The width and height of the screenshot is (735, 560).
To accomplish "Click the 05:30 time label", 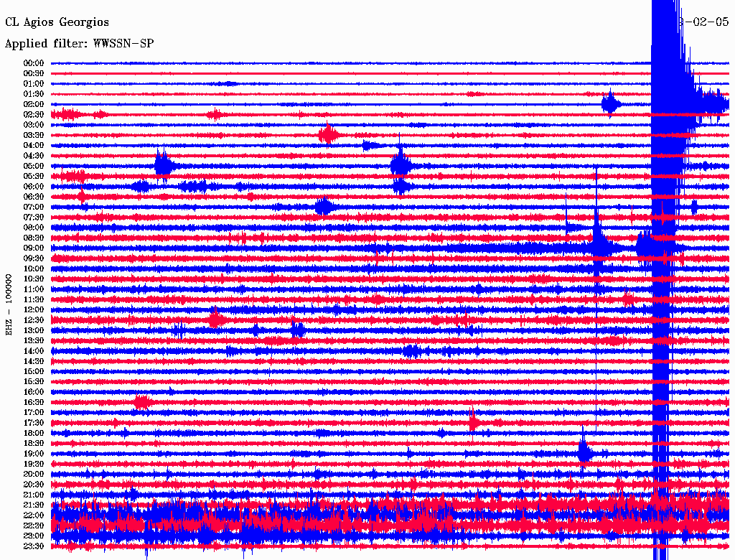I will [x=34, y=177].
